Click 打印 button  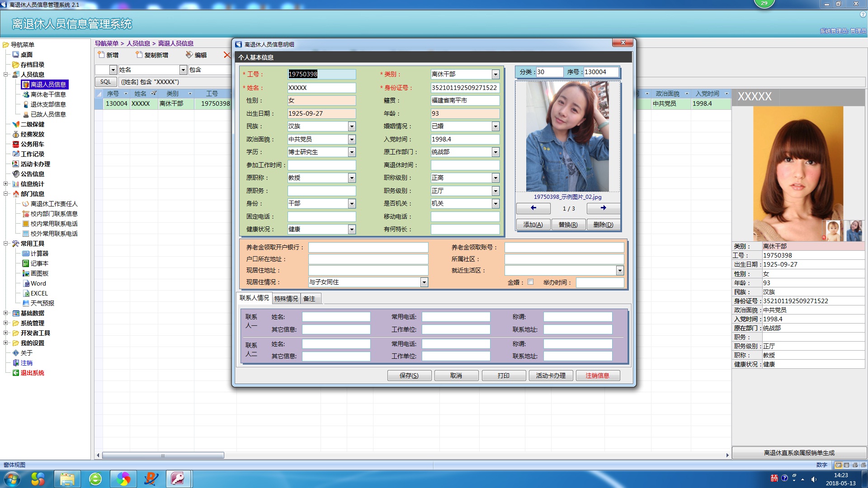click(504, 375)
